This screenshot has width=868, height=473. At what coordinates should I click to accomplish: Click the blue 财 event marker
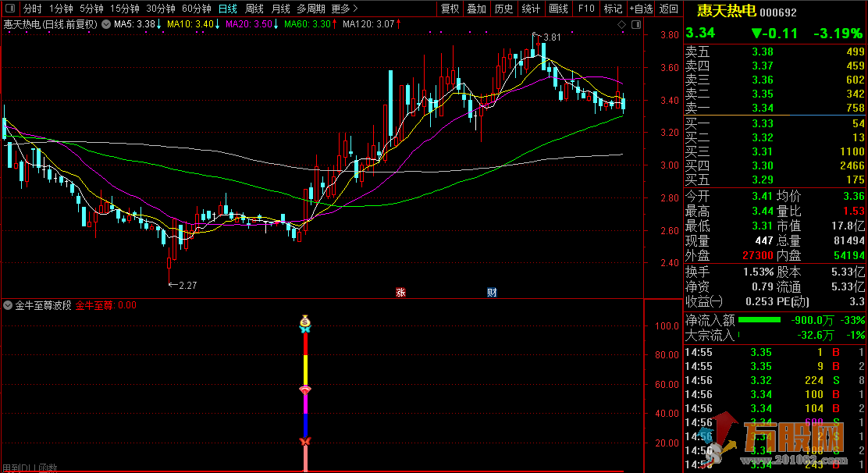pos(492,293)
